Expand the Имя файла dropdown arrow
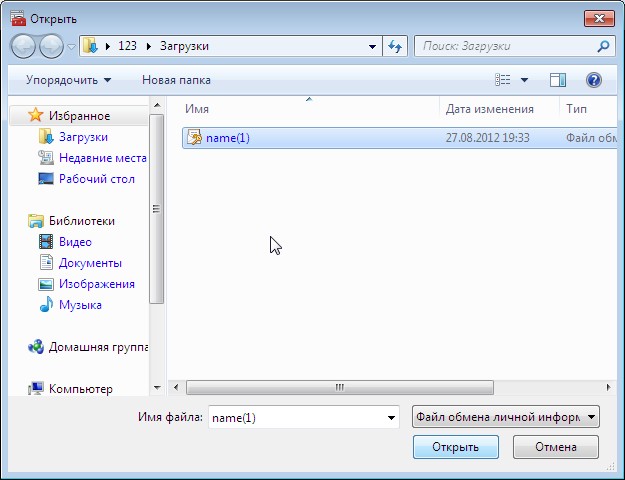This screenshot has height=480, width=625. (391, 417)
